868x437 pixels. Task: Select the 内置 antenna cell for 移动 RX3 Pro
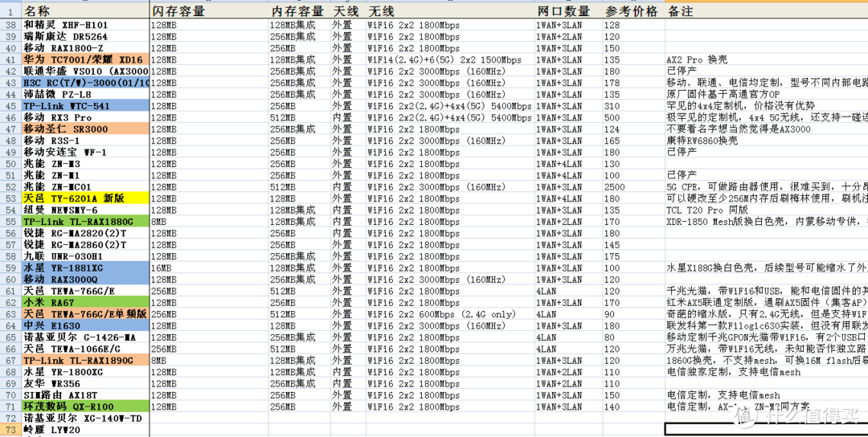click(348, 117)
